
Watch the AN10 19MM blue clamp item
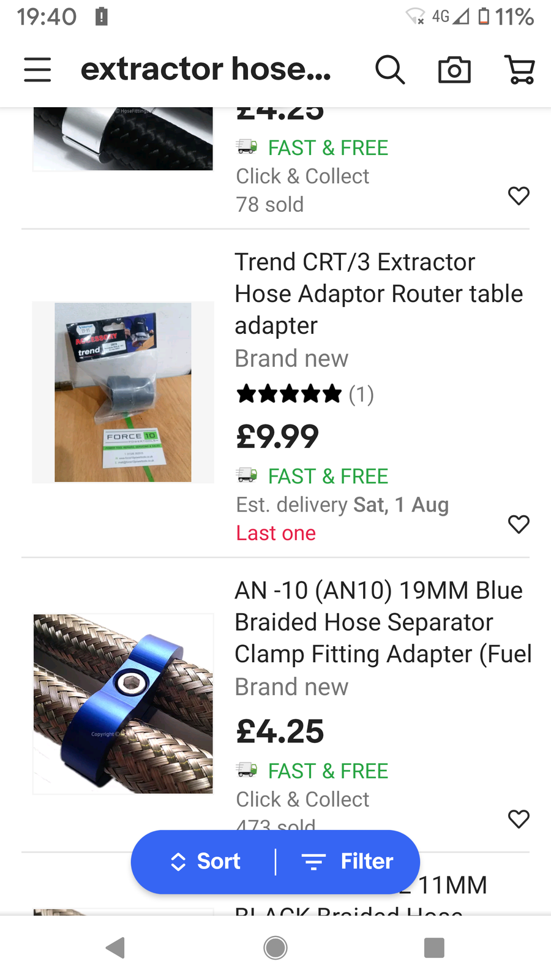pos(519,819)
